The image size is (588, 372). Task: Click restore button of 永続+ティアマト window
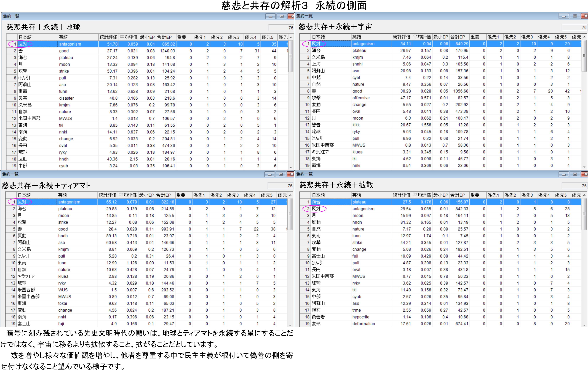coord(280,174)
